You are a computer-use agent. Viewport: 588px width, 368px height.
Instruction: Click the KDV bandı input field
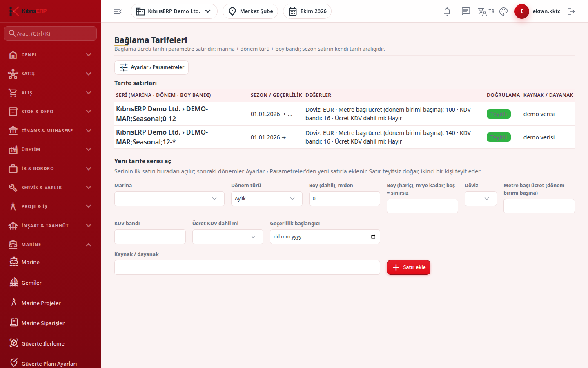(150, 237)
